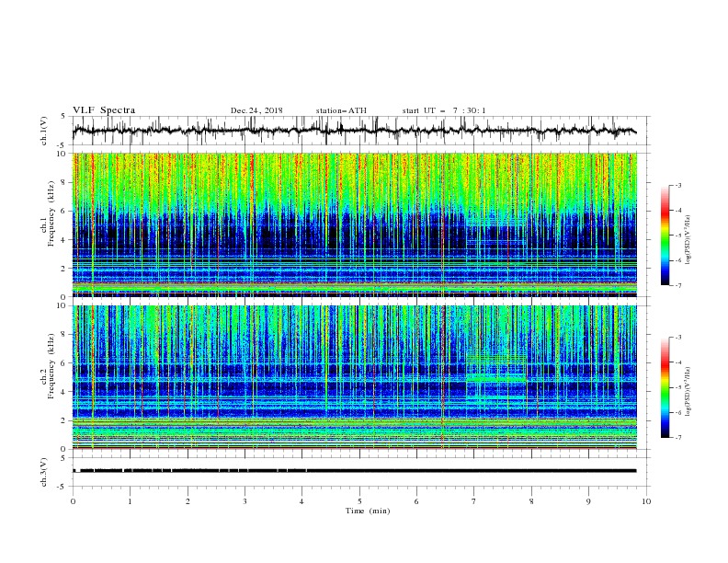Click the ch.1 colorbar 'log(PSD)(V²/Hz)' label

pyautogui.click(x=688, y=240)
